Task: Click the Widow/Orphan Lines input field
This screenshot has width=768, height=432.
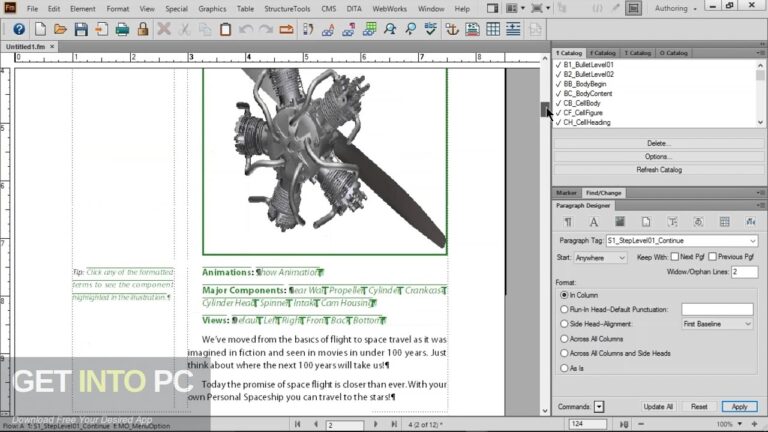Action: pos(744,272)
